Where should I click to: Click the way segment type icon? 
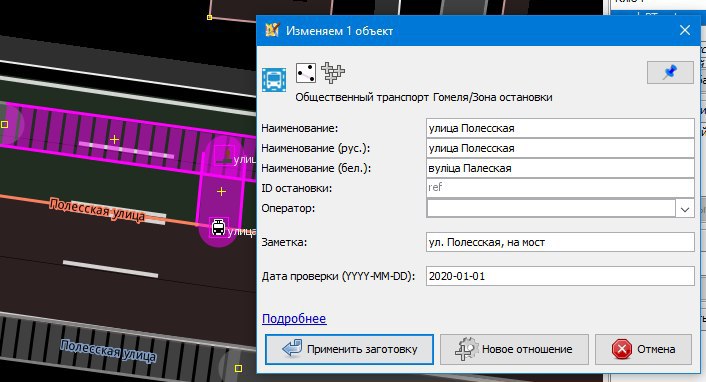click(306, 73)
